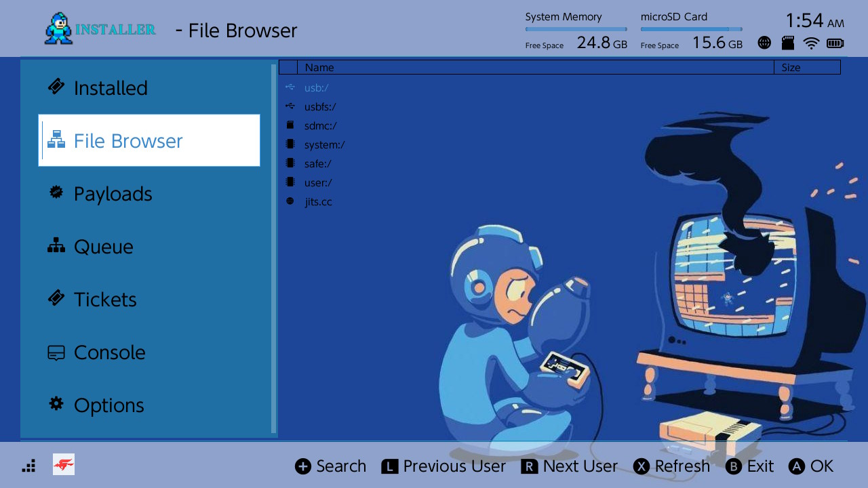Click the L button icon
868x488 pixels.
(x=389, y=466)
